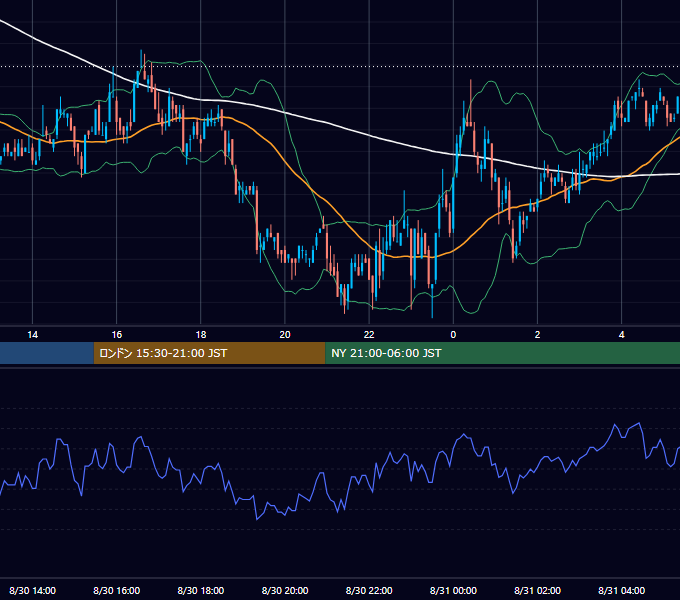The height and width of the screenshot is (600, 680).
Task: Select the 16 hour axis label
Action: 117,335
